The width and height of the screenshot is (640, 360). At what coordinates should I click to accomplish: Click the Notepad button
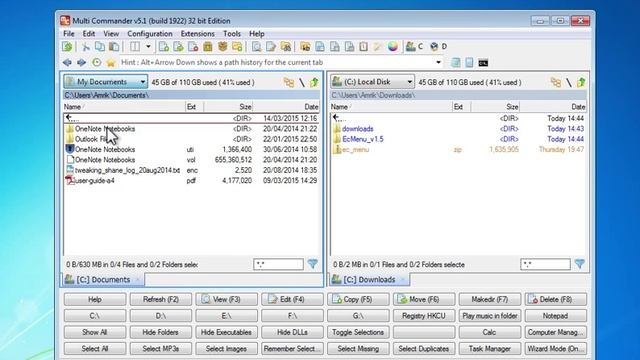(x=556, y=316)
